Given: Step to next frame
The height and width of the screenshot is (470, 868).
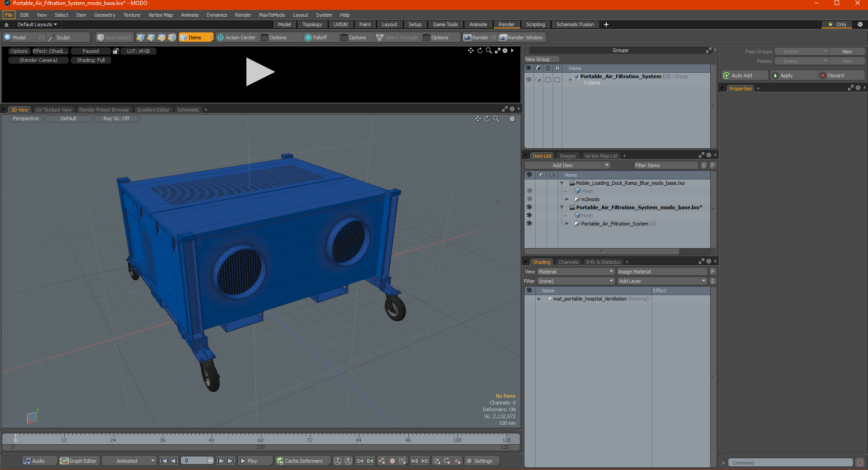Looking at the screenshot, I should click(220, 461).
